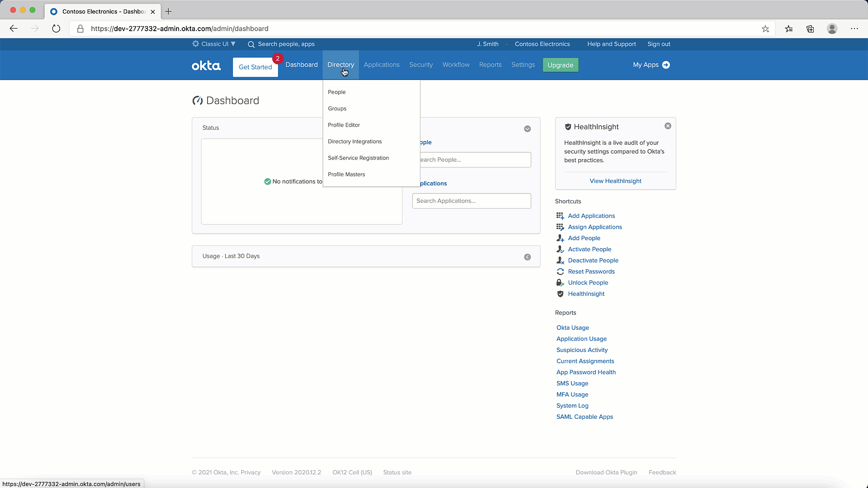Open the Classic UI dropdown
Screen dimensions: 868x488
click(214, 44)
